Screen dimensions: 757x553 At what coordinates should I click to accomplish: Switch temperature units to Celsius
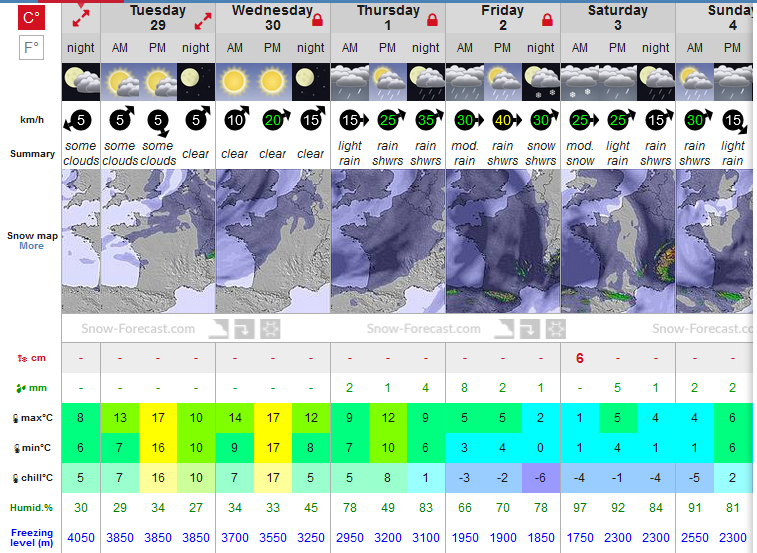click(x=31, y=17)
